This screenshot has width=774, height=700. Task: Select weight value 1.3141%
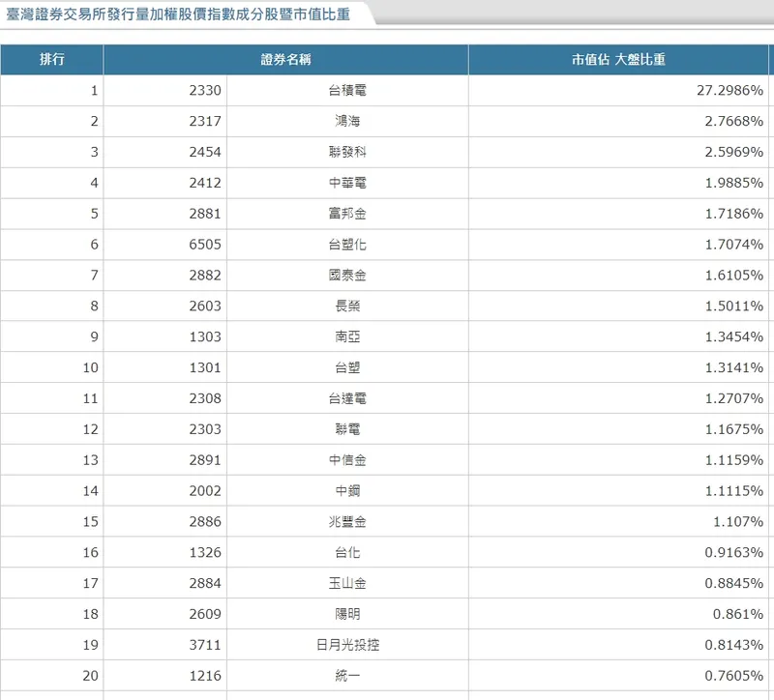click(733, 367)
